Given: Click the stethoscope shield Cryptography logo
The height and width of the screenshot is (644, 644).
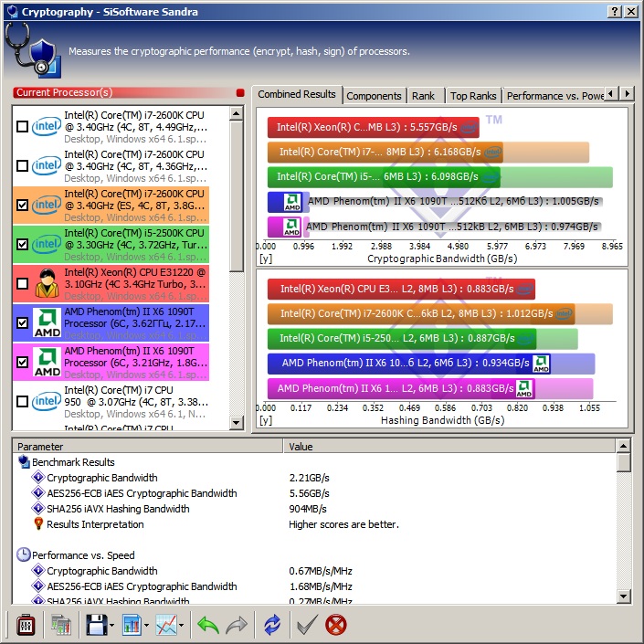Looking at the screenshot, I should (x=33, y=50).
